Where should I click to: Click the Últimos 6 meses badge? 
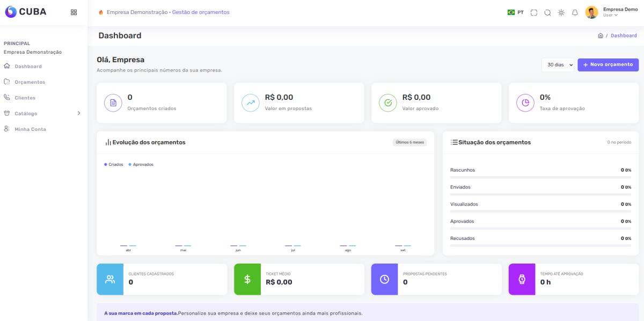(409, 142)
